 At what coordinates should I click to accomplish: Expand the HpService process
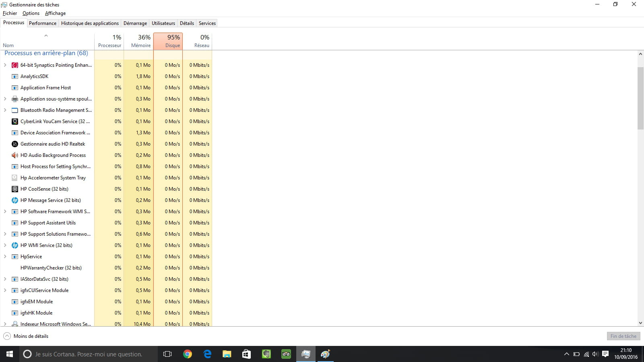(5, 257)
